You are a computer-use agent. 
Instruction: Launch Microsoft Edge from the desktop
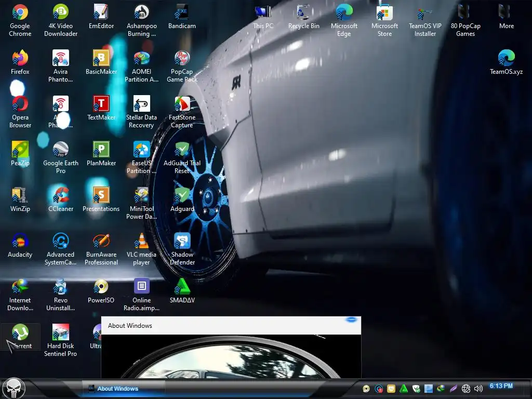point(344,20)
